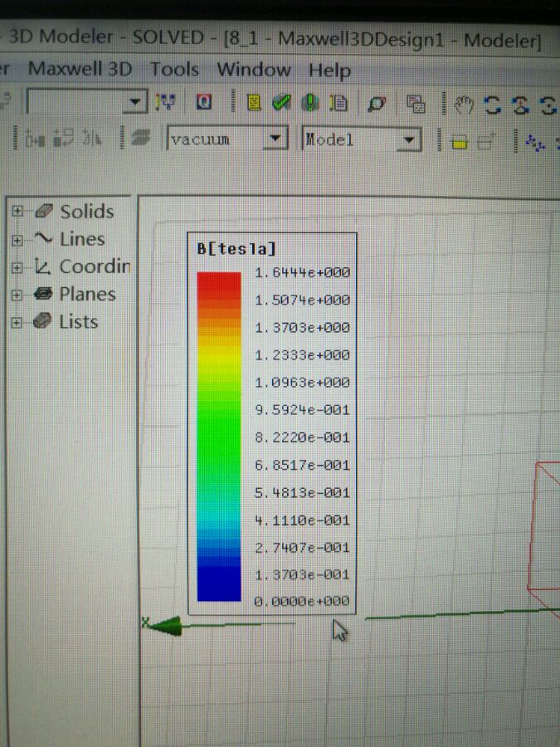Open the Maxwell 3D menu
This screenshot has height=747, width=560.
pos(80,69)
